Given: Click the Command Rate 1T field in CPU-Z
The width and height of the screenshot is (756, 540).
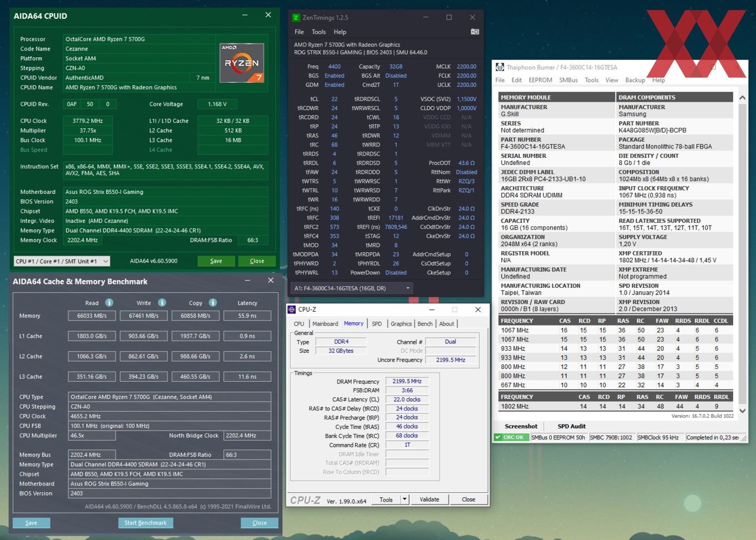Looking at the screenshot, I should point(407,445).
